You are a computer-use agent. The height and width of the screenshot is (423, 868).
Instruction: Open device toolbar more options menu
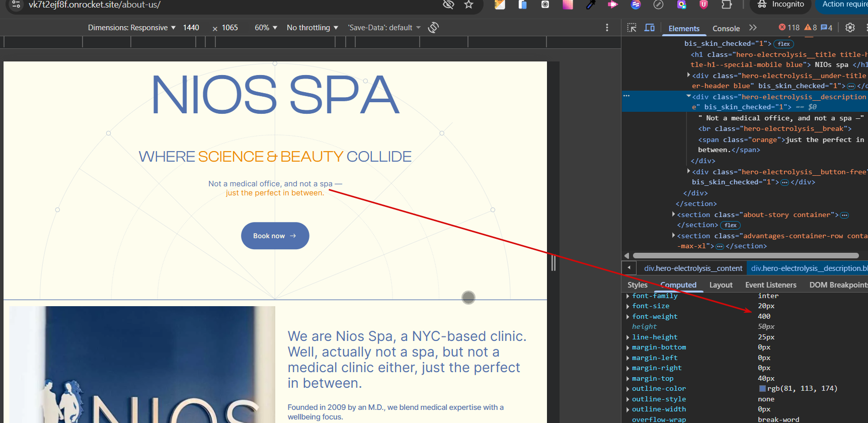[607, 28]
